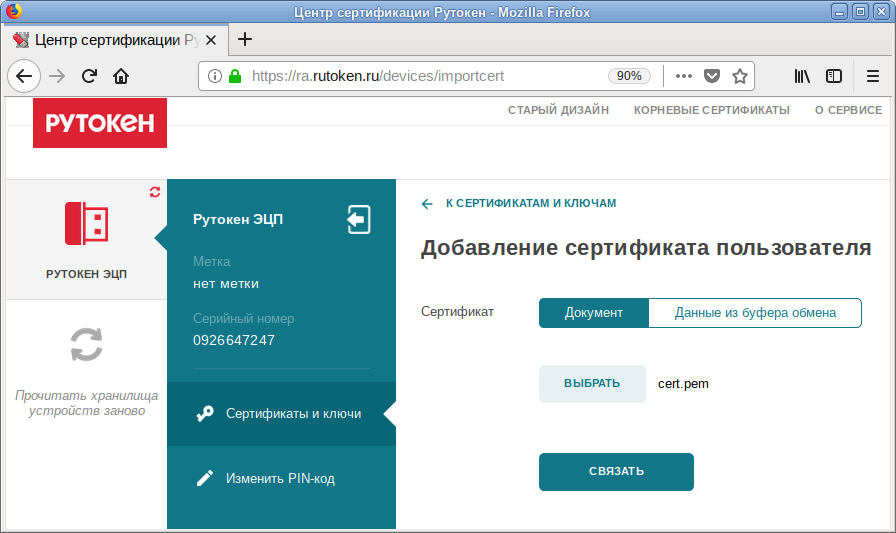This screenshot has width=896, height=533.
Task: Open the Firefox Library icon
Action: pos(802,76)
